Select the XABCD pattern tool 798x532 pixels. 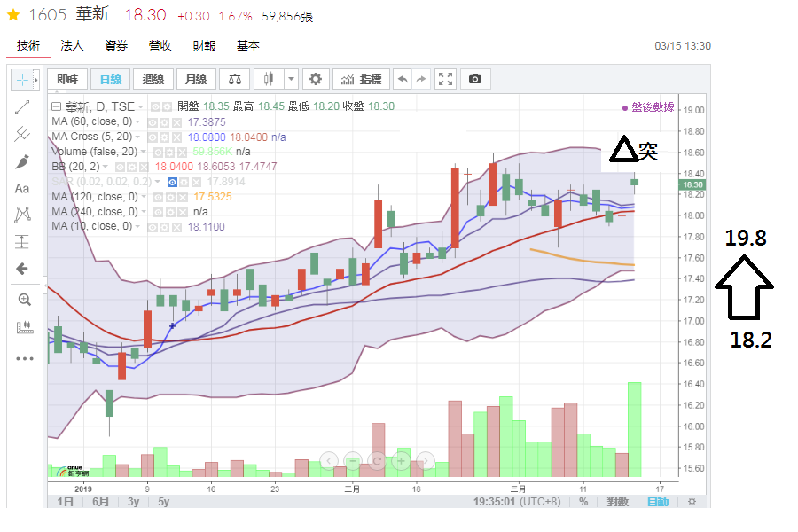22,215
